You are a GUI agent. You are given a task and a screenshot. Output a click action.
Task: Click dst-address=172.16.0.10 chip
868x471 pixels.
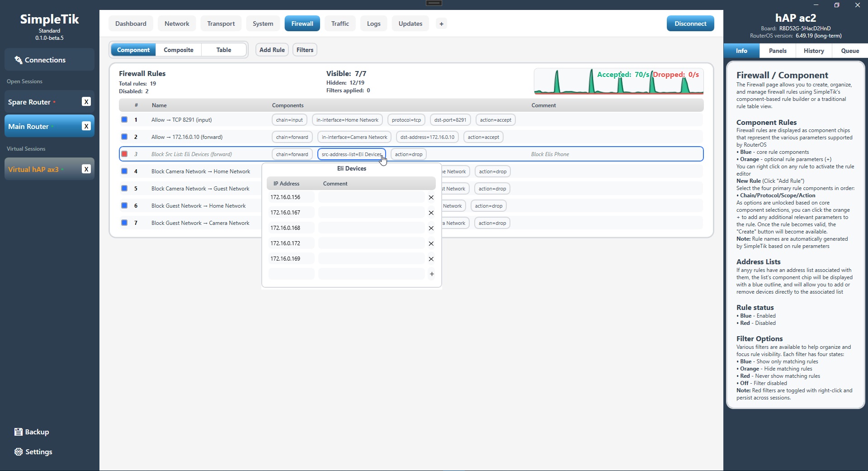coord(427,137)
